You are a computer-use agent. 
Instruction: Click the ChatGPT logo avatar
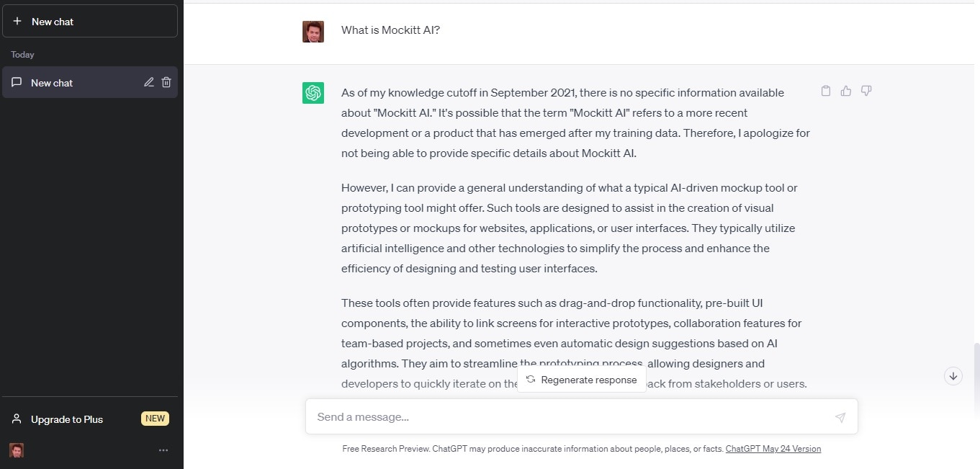pos(313,93)
